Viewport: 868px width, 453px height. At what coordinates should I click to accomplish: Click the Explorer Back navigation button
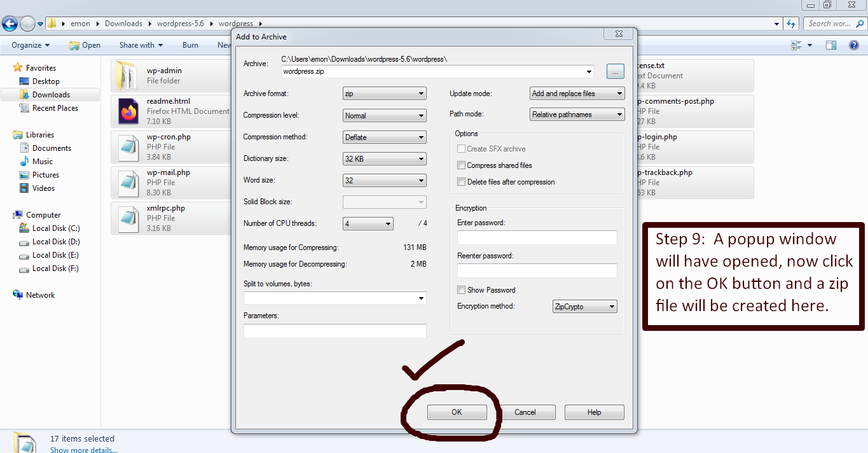10,24
